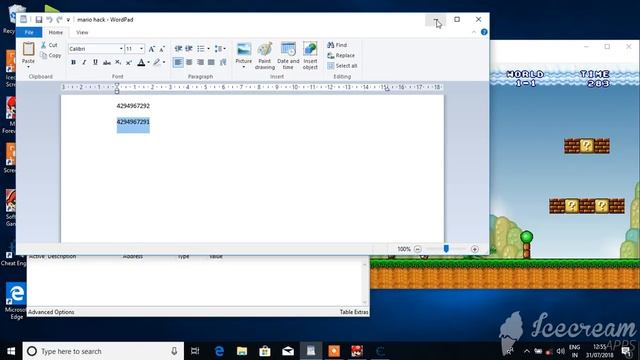
Task: Click the highlighted text 4294967291
Action: tap(133, 122)
